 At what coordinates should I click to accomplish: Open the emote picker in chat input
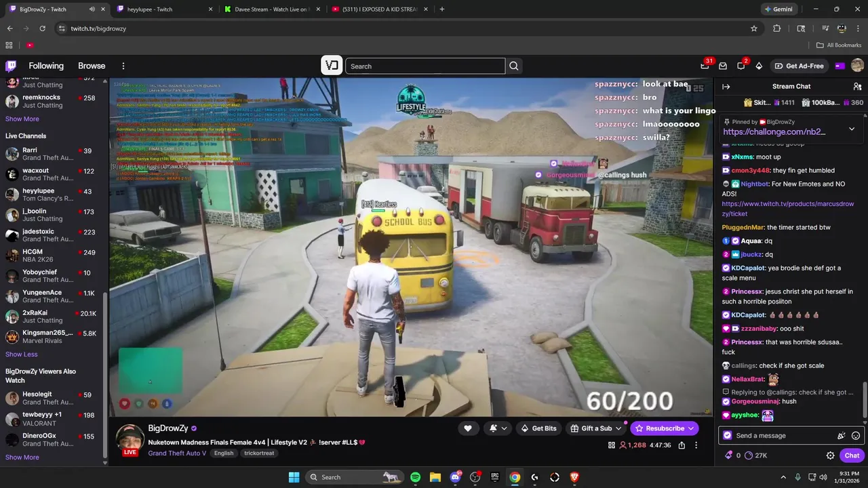coord(856,436)
